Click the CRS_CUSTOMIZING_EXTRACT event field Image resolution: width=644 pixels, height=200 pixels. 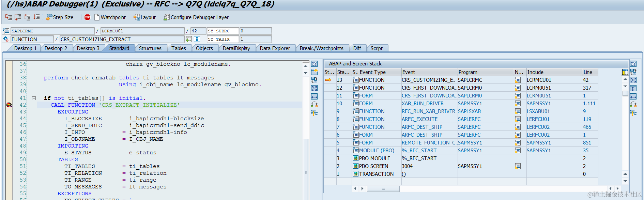[x=122, y=39]
